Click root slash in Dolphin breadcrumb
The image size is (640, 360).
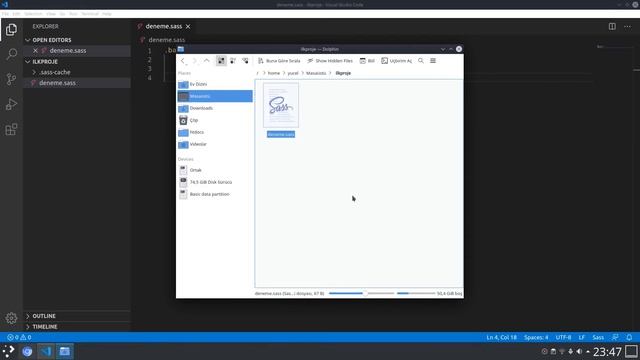pos(258,73)
